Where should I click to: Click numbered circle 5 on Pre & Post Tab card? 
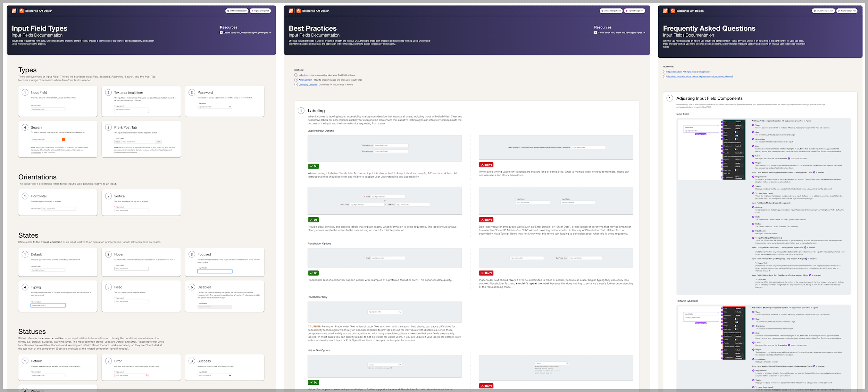click(108, 128)
